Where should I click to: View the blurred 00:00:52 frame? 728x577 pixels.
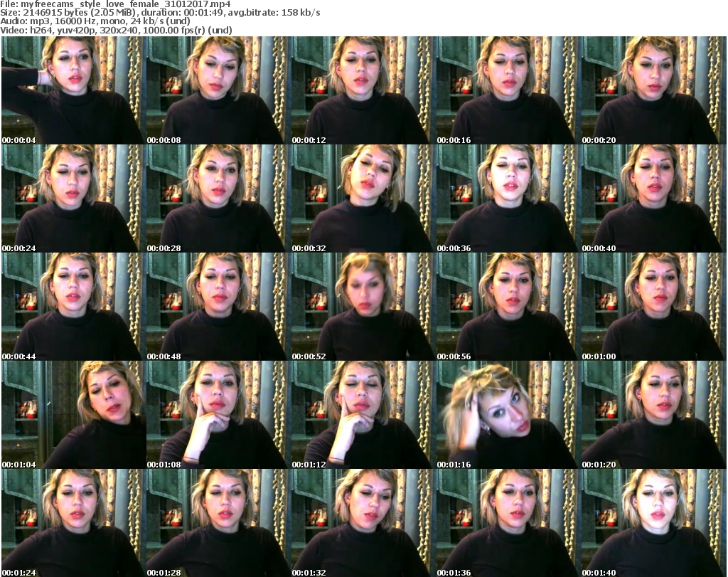pos(363,307)
